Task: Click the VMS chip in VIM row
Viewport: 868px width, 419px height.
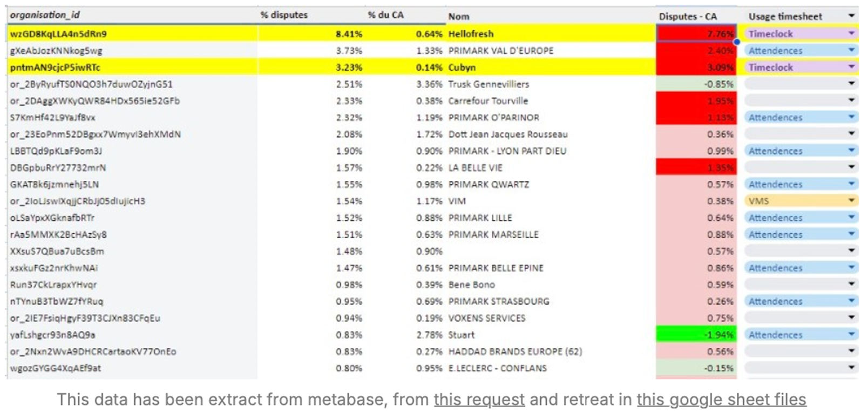Action: [x=758, y=201]
